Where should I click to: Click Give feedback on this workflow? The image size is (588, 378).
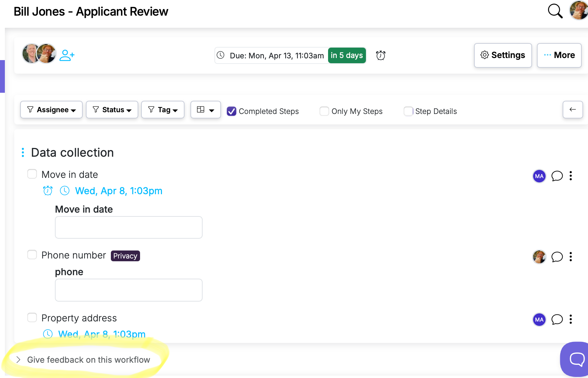pyautogui.click(x=89, y=360)
